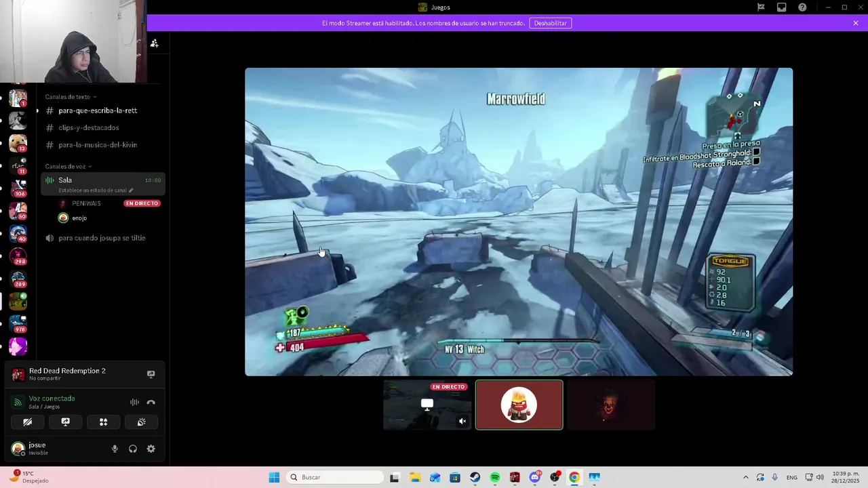The width and height of the screenshot is (868, 488).
Task: Collapse the Canales de voz category
Action: point(68,166)
